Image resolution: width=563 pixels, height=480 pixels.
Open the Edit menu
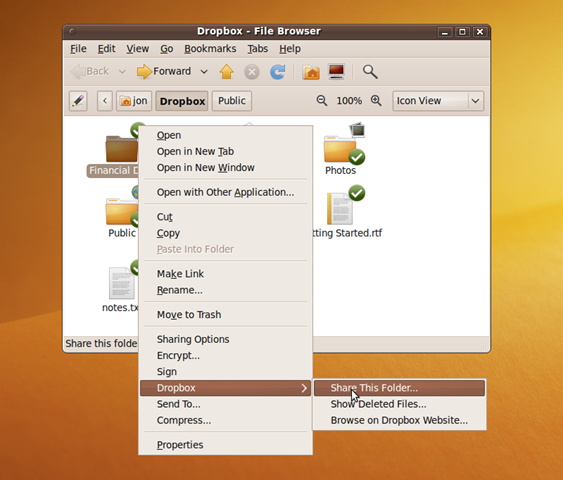106,48
